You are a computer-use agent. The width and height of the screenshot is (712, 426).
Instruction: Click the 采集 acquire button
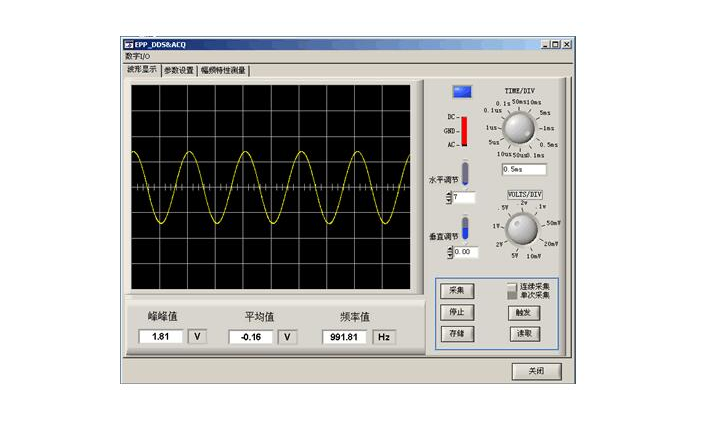pyautogui.click(x=457, y=291)
